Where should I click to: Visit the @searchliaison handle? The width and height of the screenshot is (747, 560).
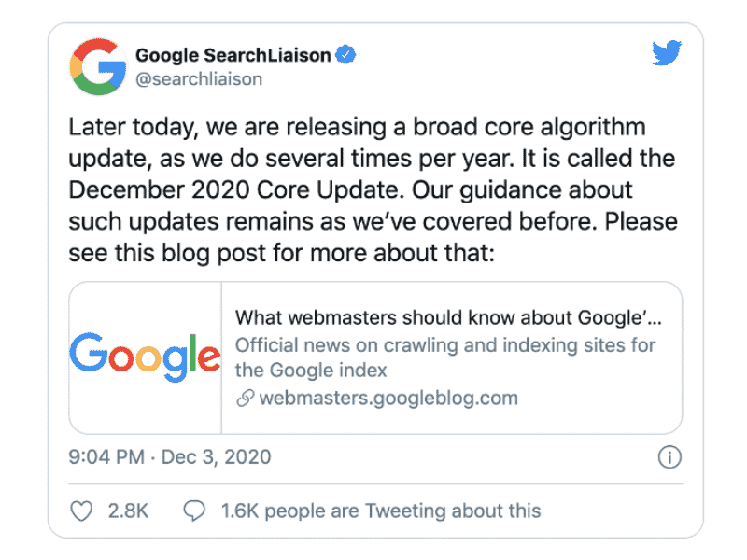click(x=199, y=79)
